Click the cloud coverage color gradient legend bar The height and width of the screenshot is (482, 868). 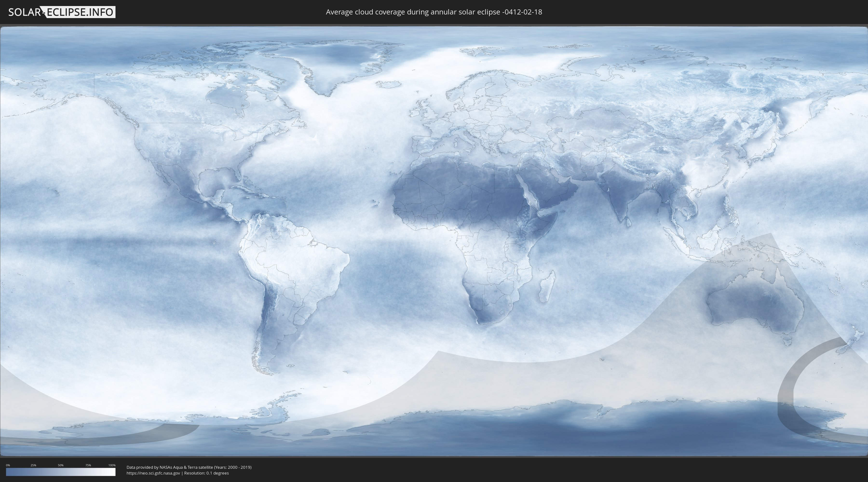click(61, 472)
